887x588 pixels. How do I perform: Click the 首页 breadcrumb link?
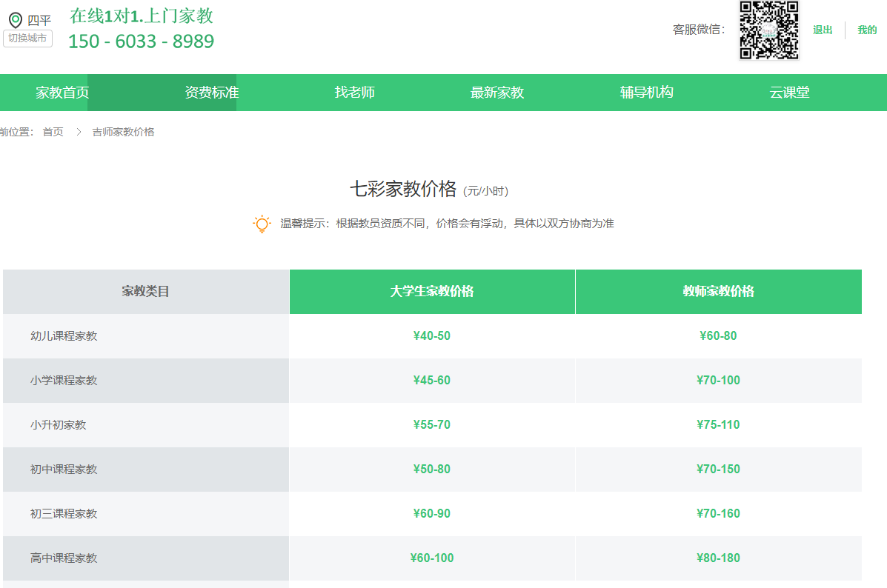53,132
